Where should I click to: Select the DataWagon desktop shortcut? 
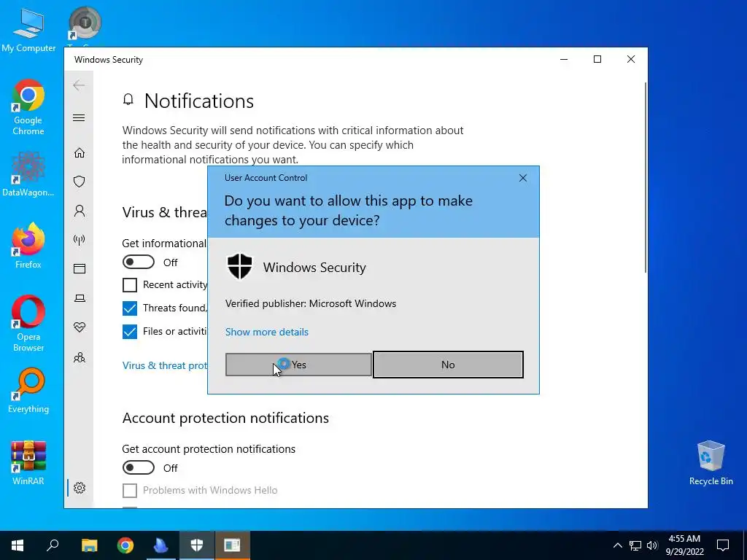pos(28,174)
